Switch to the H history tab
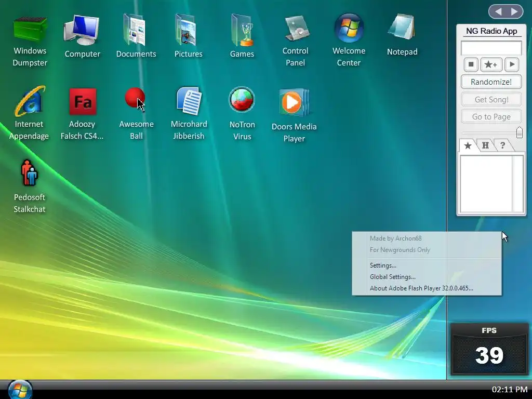The width and height of the screenshot is (532, 399). point(485,145)
